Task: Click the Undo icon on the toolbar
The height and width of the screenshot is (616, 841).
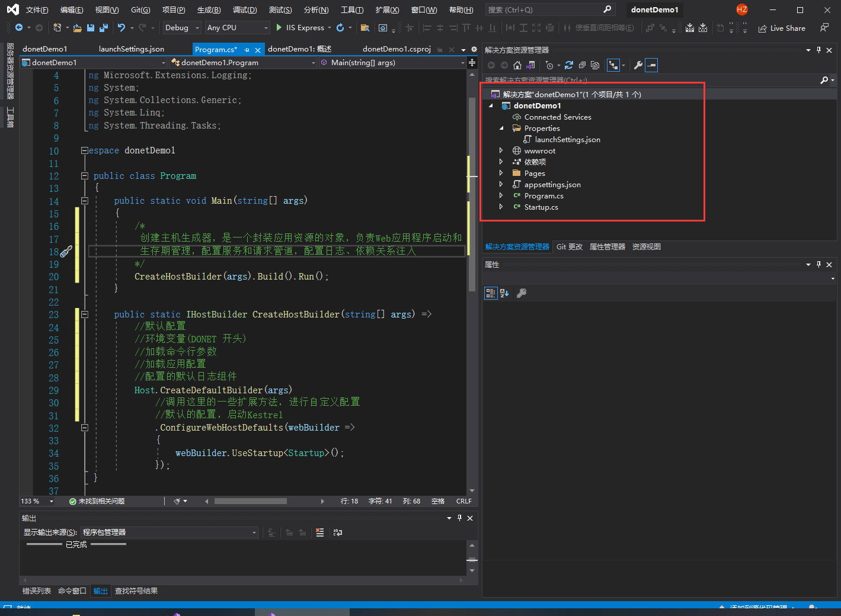Action: [120, 28]
